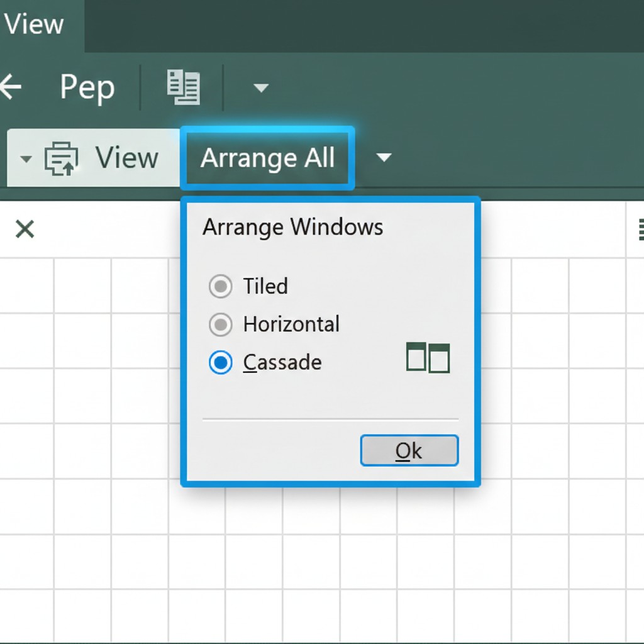Click the Pep menu item
Image resolution: width=644 pixels, height=644 pixels.
(87, 87)
